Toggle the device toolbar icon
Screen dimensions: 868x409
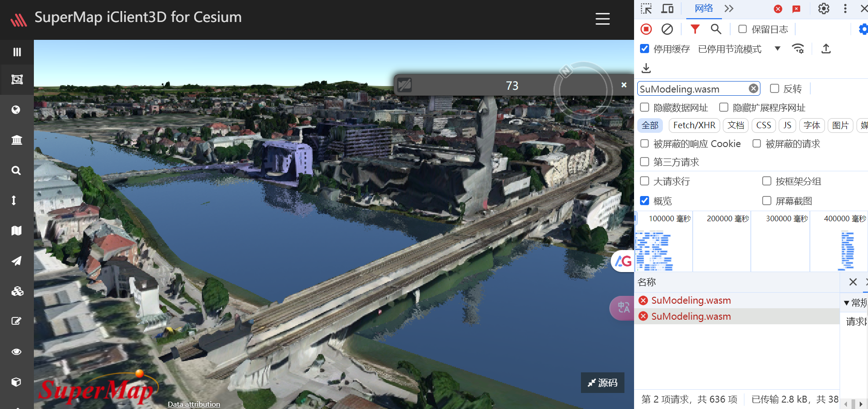[667, 9]
